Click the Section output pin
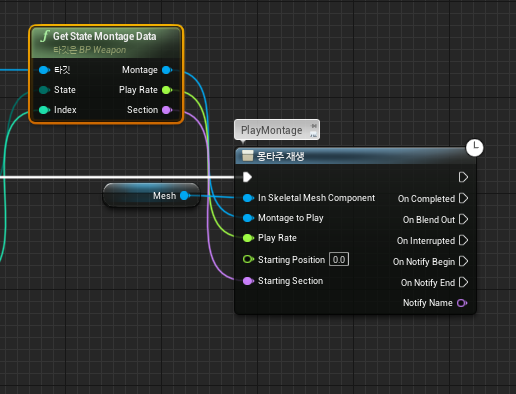 [x=167, y=110]
